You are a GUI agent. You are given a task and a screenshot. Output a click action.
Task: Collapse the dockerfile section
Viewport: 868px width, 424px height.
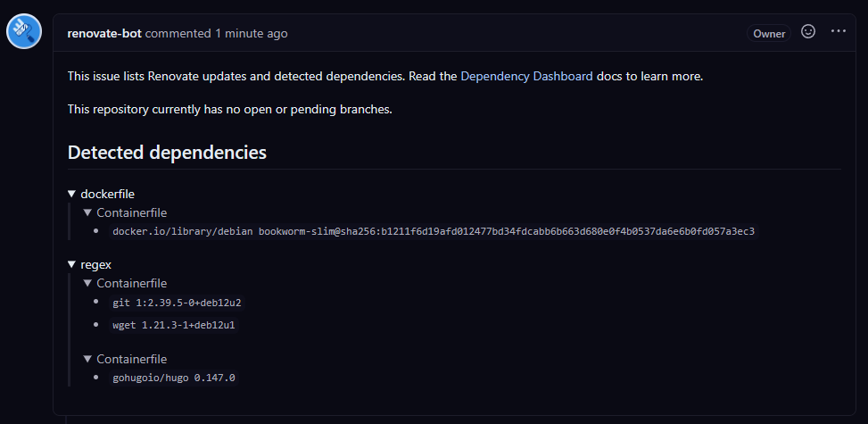point(102,194)
